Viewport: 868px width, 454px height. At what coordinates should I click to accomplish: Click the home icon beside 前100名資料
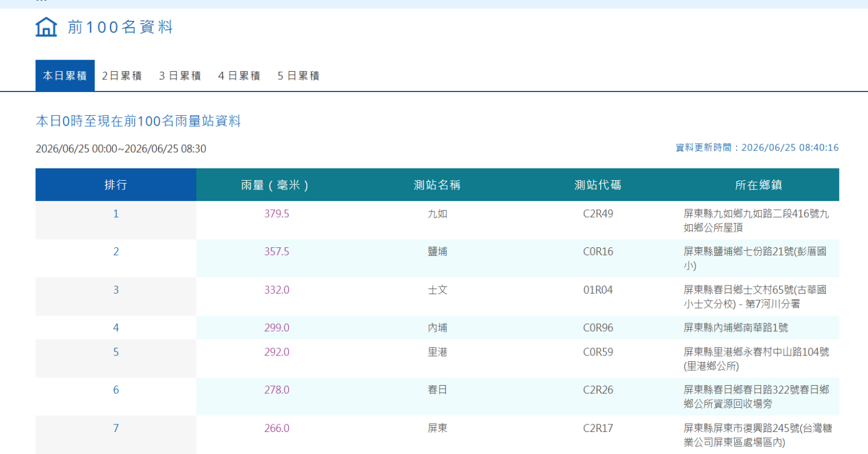pos(46,27)
